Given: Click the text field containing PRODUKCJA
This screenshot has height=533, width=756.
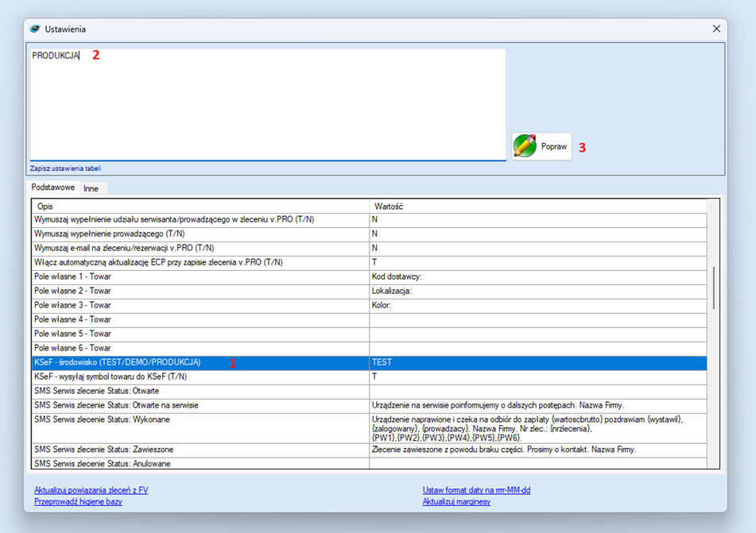Looking at the screenshot, I should 267,103.
